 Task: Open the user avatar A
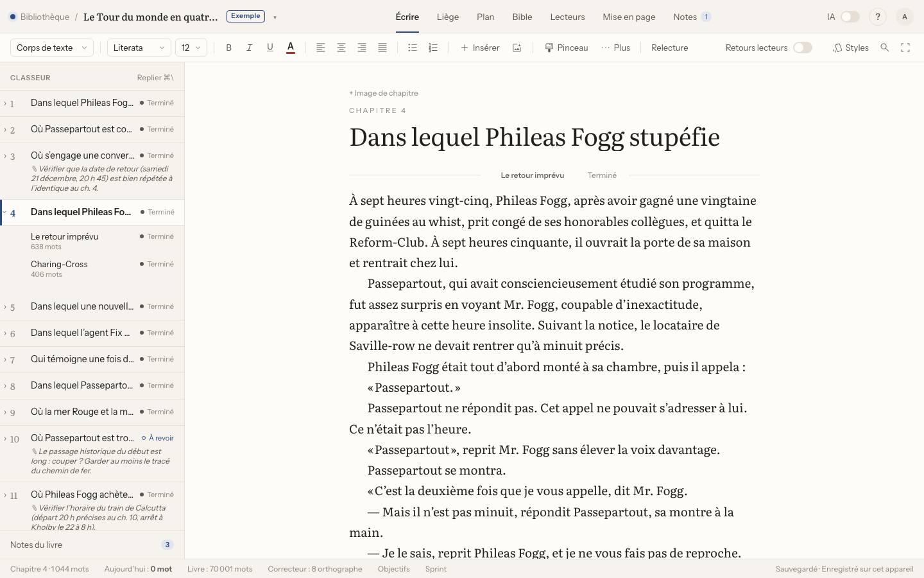coord(905,17)
